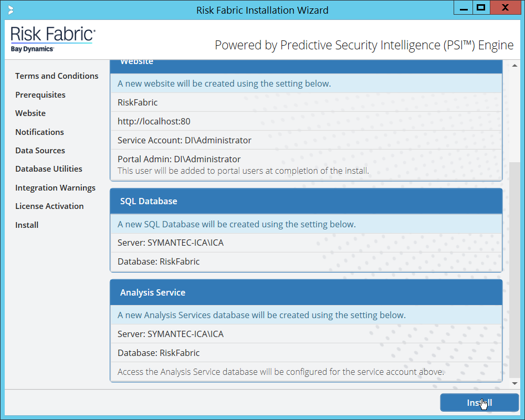The image size is (525, 420).
Task: Select the Install step in the sidebar
Action: tap(27, 225)
